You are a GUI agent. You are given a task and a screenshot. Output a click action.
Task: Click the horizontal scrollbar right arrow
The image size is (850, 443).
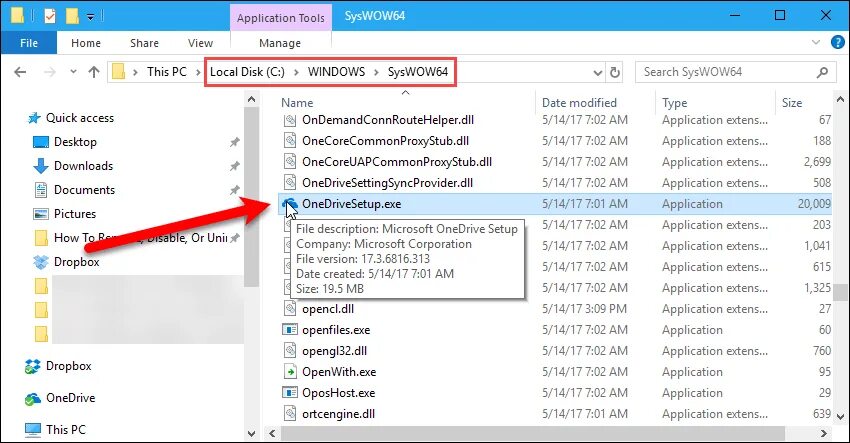824,433
